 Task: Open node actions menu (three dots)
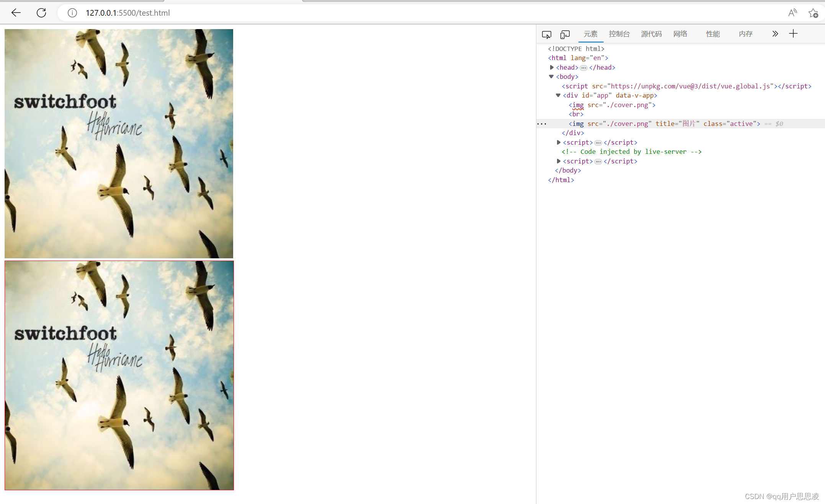[542, 124]
